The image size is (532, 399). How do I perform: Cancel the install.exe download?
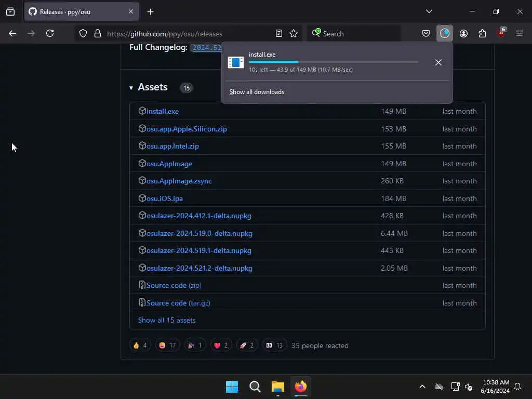[x=438, y=62]
